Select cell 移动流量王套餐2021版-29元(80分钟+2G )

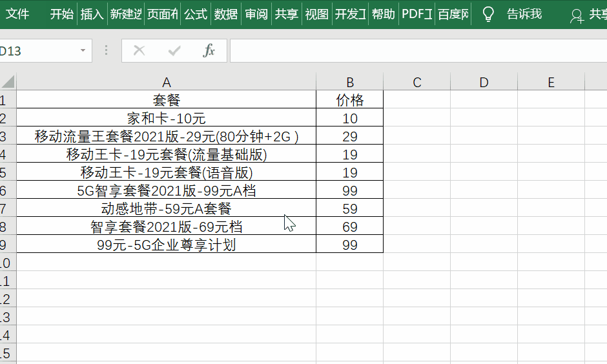pyautogui.click(x=167, y=136)
